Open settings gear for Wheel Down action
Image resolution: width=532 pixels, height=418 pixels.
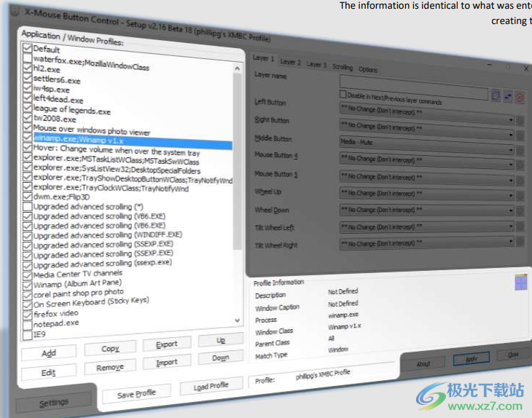520,211
